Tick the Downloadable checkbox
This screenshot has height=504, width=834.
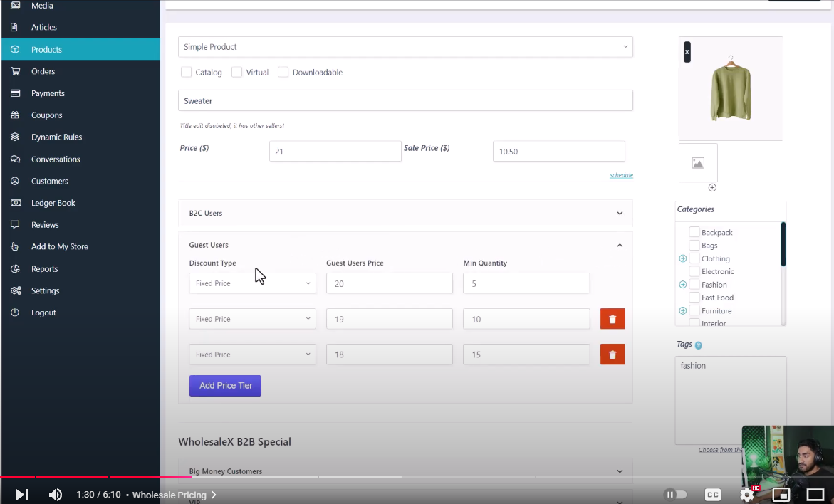(x=283, y=73)
